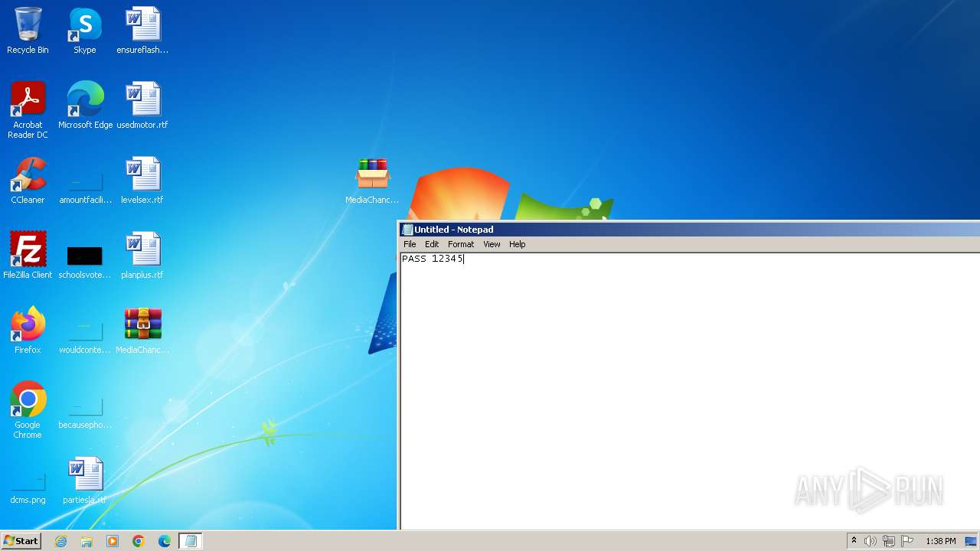Select levelsex.rtf document icon
This screenshot has height=551, width=980.
tap(142, 181)
